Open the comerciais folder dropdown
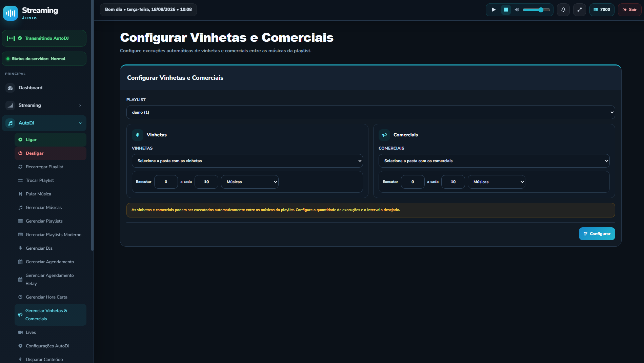Viewport: 644px width, 363px height. point(494,161)
